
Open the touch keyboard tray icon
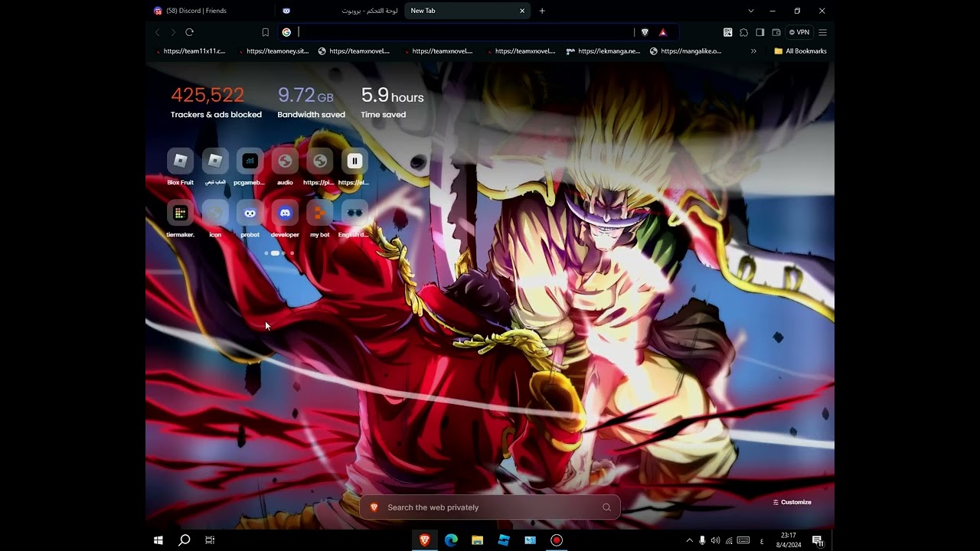pyautogui.click(x=743, y=540)
